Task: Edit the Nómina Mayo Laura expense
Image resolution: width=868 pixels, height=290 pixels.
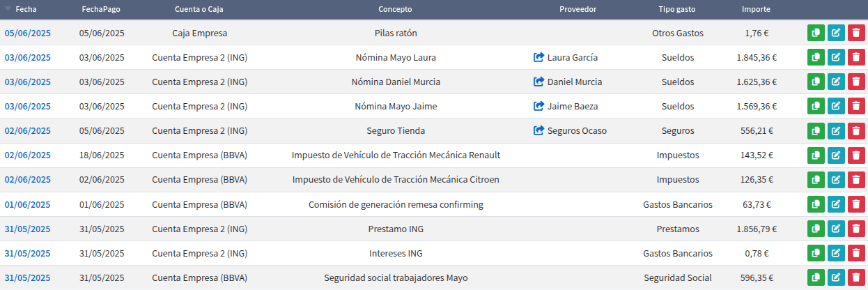Action: click(836, 58)
